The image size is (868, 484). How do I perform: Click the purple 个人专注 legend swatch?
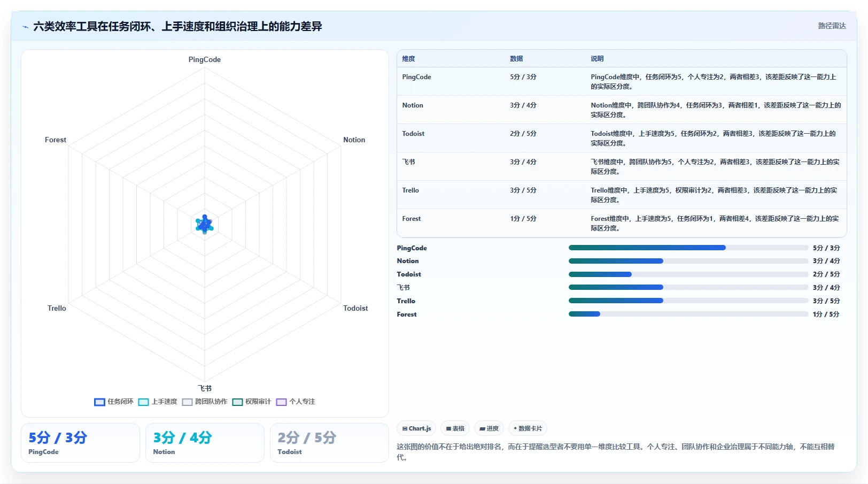tap(282, 402)
